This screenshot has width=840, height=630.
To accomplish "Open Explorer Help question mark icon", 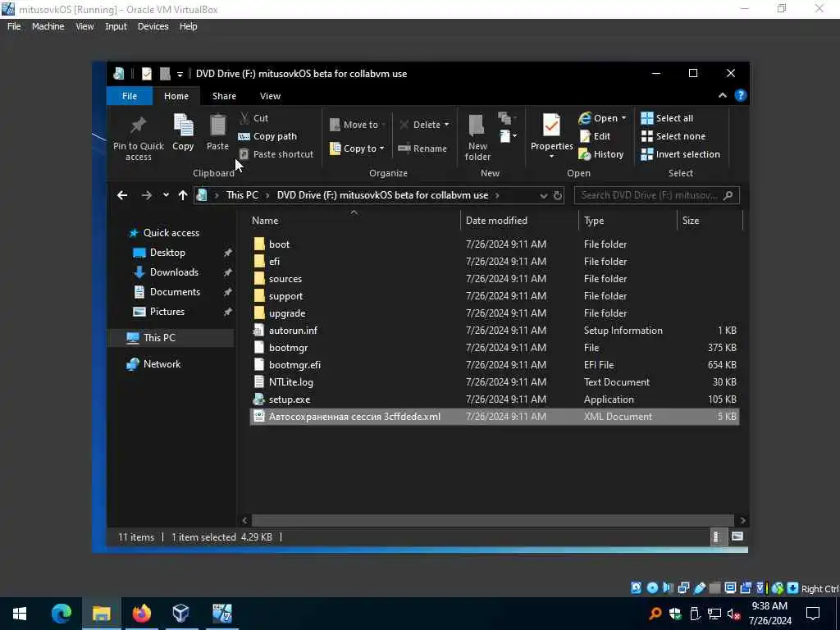I will pos(741,95).
